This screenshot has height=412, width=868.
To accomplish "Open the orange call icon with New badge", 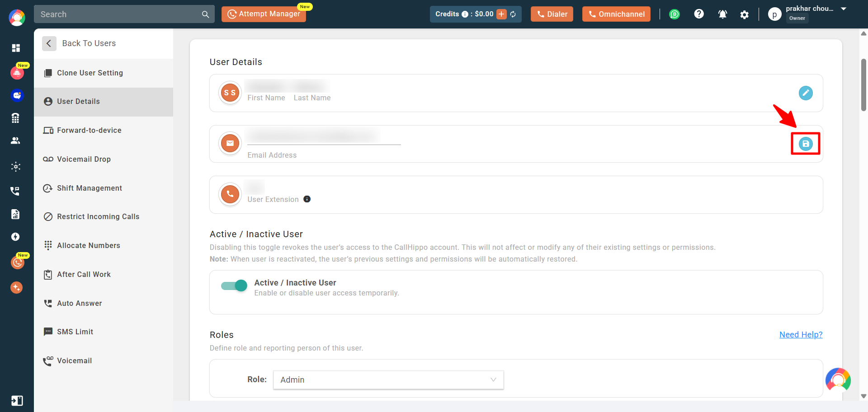I will pyautogui.click(x=17, y=262).
